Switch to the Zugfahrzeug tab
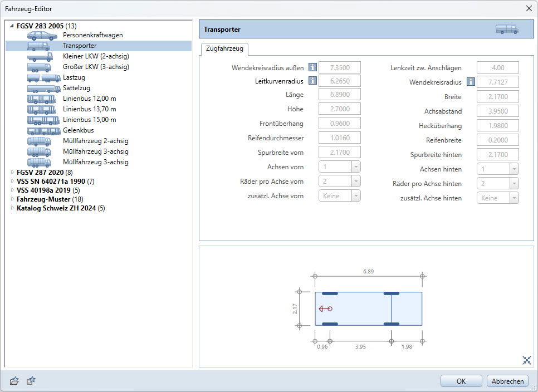 [224, 48]
